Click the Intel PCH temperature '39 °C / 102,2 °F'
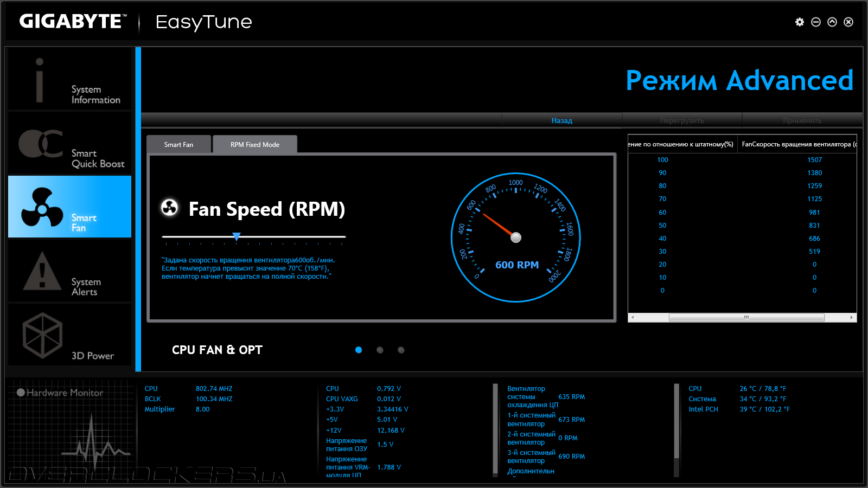 [x=764, y=409]
